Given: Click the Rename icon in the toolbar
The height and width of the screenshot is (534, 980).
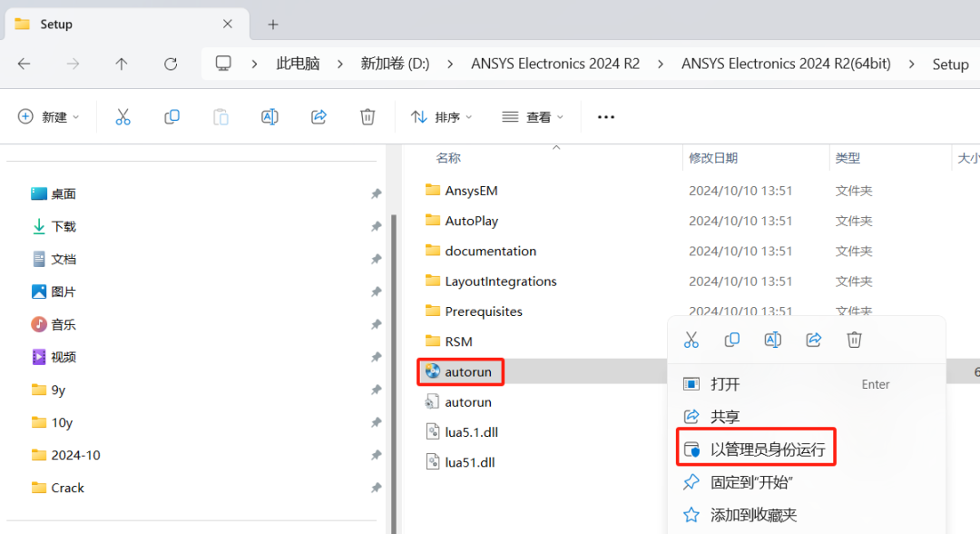Looking at the screenshot, I should click(269, 117).
